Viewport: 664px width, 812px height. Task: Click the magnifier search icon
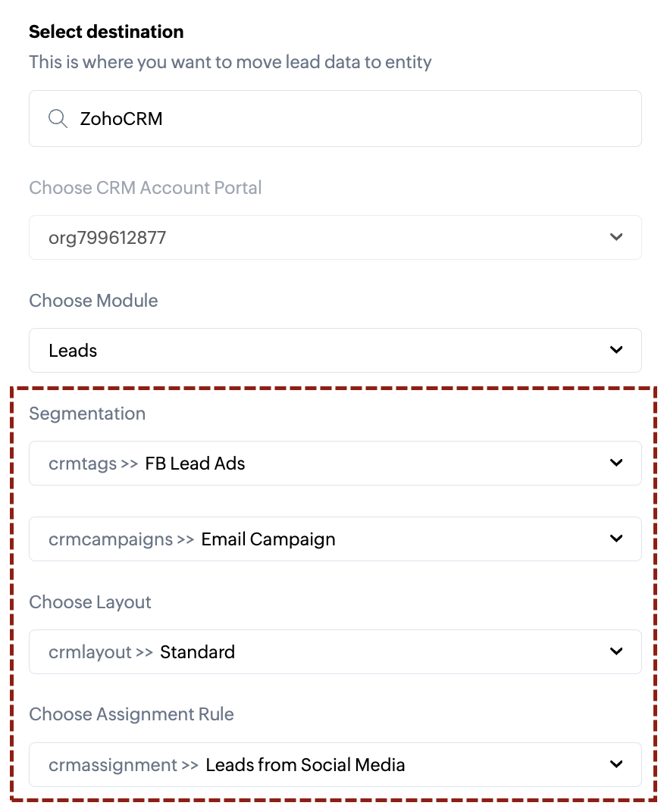tap(58, 119)
